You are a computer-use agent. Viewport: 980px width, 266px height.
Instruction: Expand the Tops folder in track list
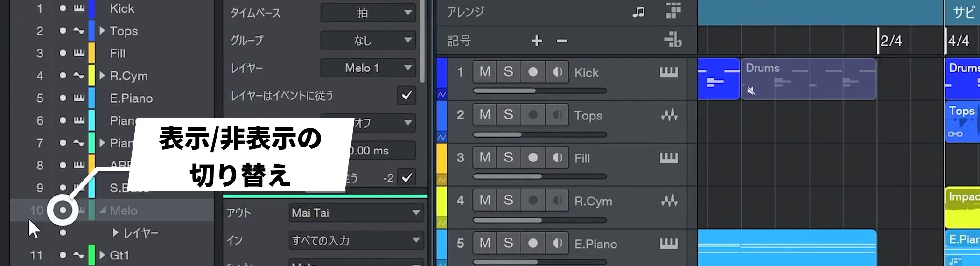102,31
